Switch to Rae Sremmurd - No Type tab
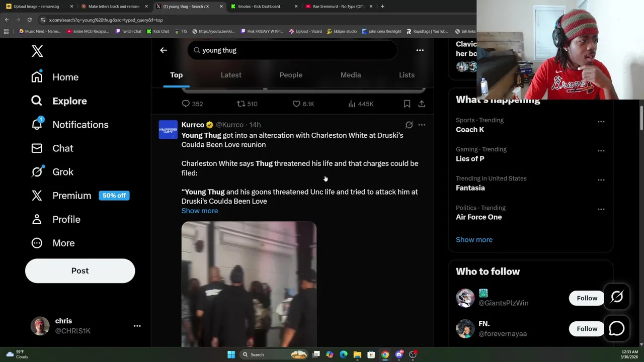 coord(339,7)
